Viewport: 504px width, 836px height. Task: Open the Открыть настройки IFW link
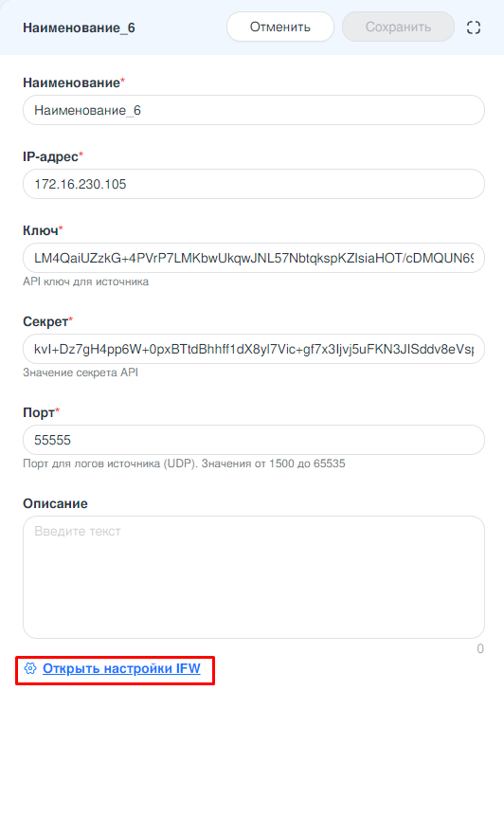121,668
